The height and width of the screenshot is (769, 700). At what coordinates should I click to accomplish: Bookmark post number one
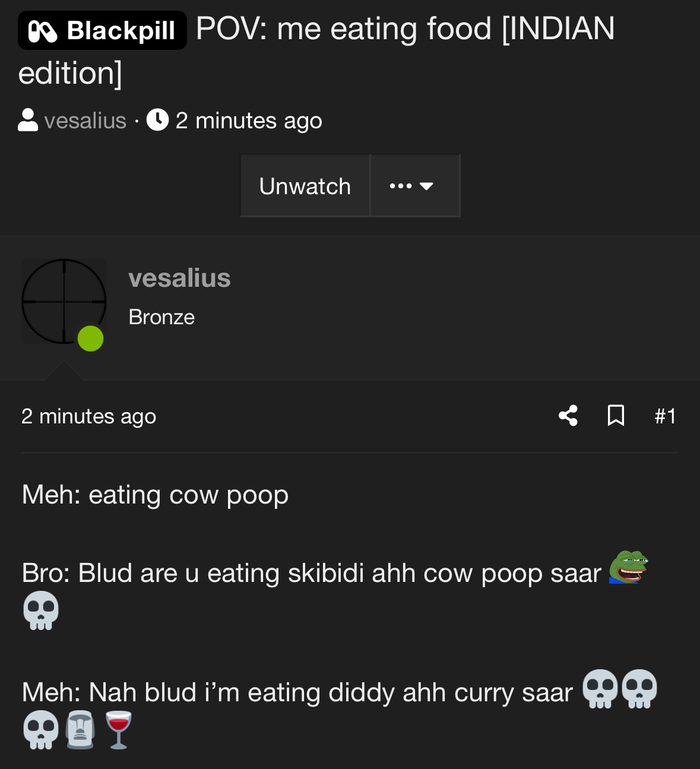point(616,416)
